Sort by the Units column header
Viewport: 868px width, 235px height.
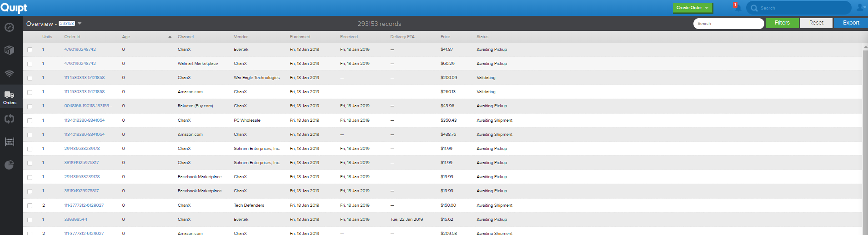pos(47,37)
